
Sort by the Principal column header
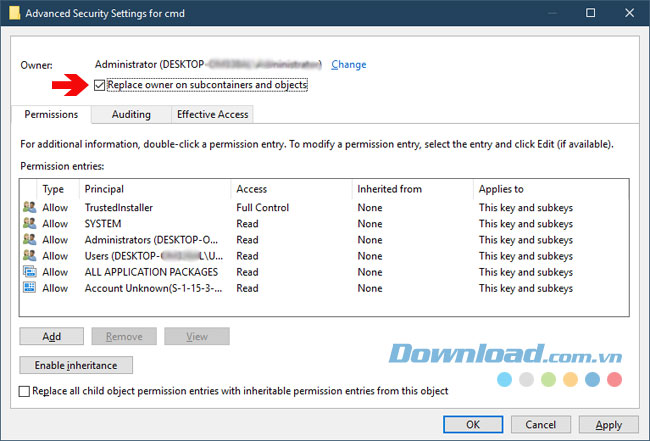(x=104, y=189)
